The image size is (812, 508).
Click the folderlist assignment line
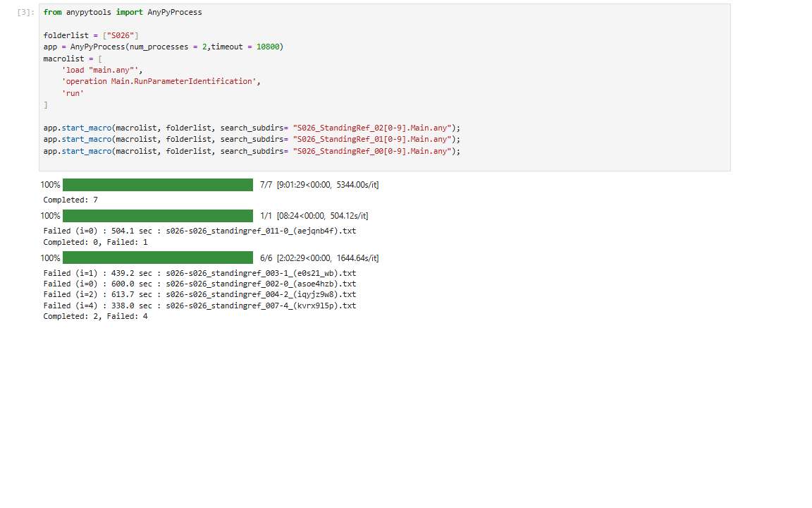91,35
